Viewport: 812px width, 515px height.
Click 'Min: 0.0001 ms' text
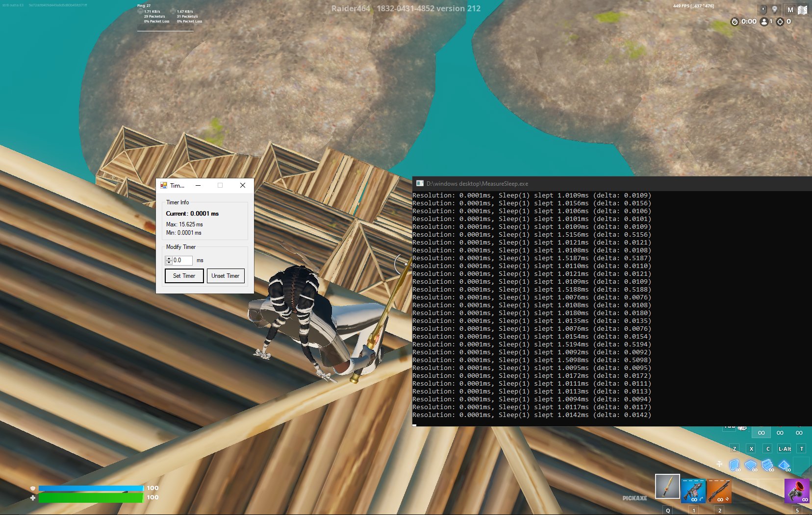point(184,233)
